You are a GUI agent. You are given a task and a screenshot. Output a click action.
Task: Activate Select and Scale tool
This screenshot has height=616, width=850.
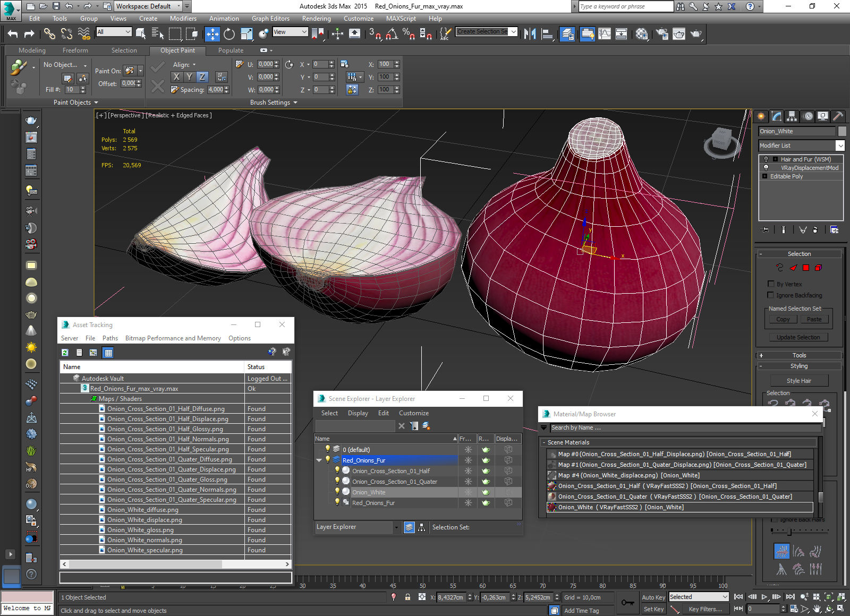[x=246, y=34]
